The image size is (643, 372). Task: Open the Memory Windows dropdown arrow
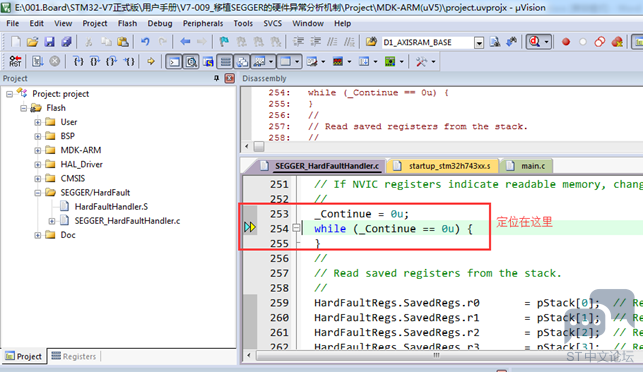coord(297,62)
